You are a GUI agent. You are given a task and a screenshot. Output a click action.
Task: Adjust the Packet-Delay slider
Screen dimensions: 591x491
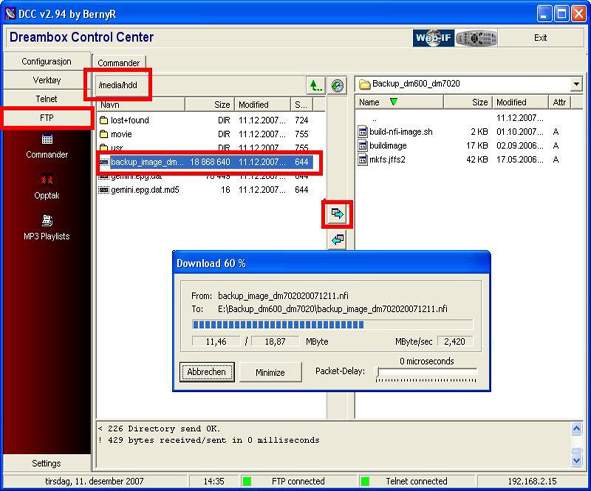click(426, 373)
